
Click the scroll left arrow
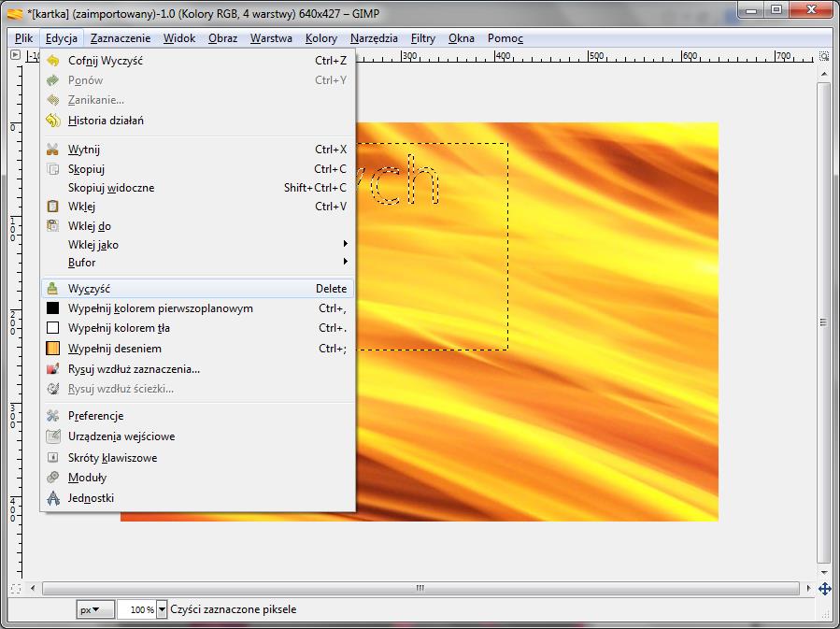click(33, 588)
